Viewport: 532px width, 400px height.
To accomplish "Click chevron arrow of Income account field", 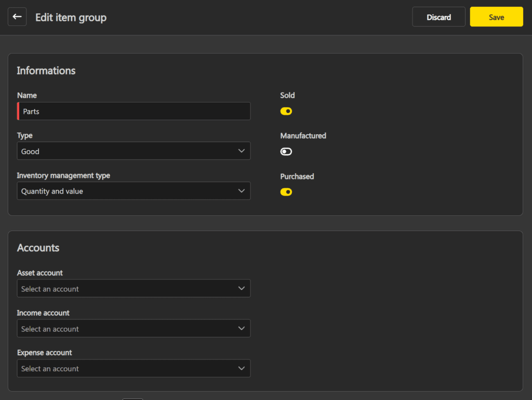I will pyautogui.click(x=241, y=328).
